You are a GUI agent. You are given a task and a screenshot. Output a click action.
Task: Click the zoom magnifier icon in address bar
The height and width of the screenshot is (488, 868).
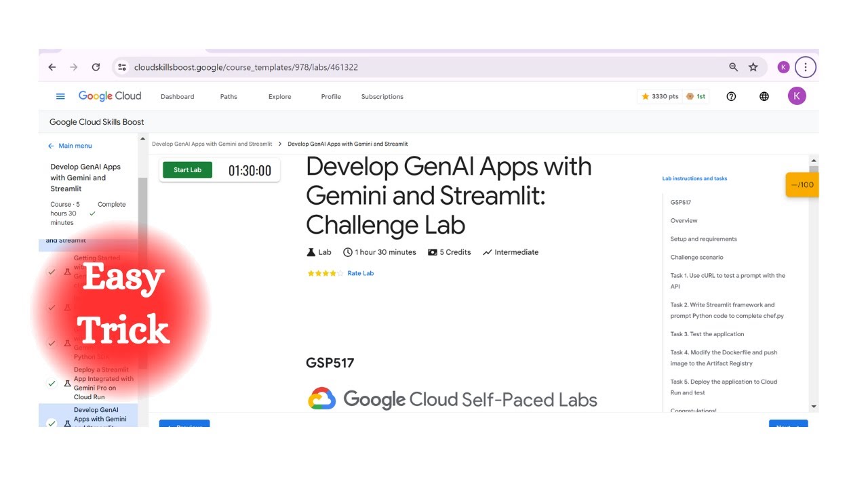733,67
